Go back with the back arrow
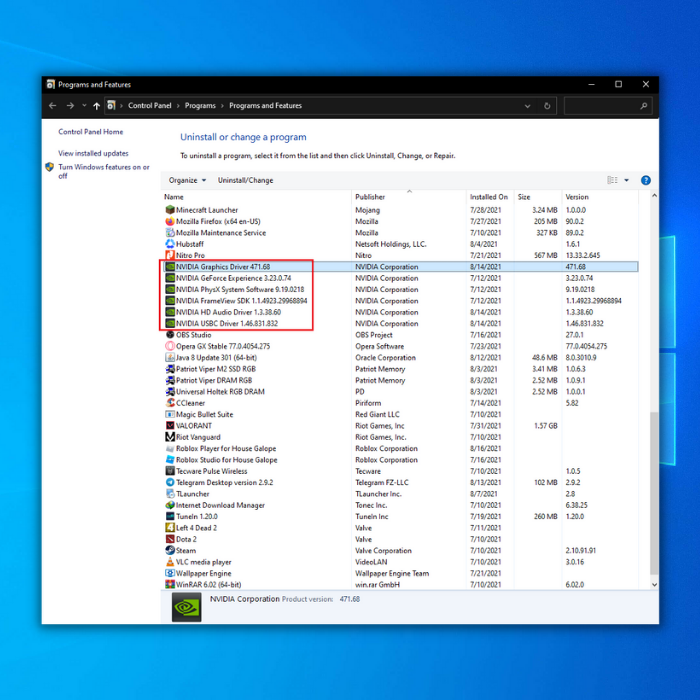Screen dimensions: 700x700 coord(53,106)
